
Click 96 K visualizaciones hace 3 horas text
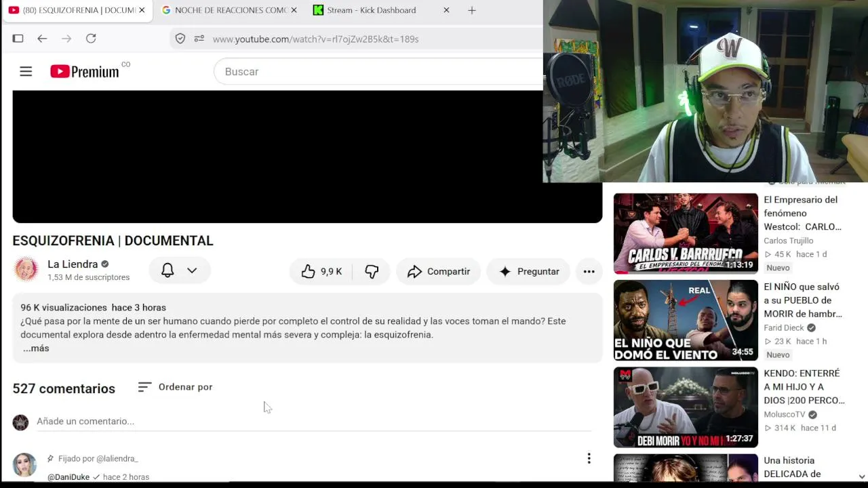(93, 308)
